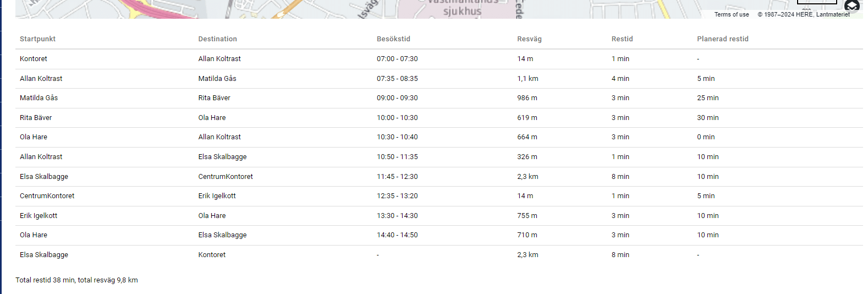Click the 755 m distance cell
The image size is (868, 294).
pos(527,216)
